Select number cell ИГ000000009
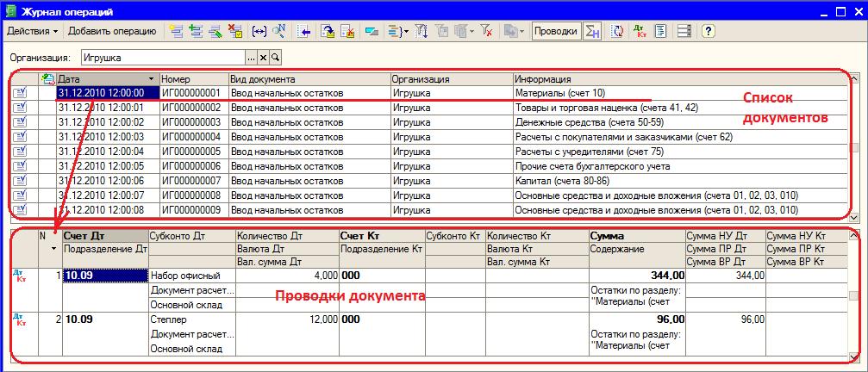868x372 pixels. point(194,209)
